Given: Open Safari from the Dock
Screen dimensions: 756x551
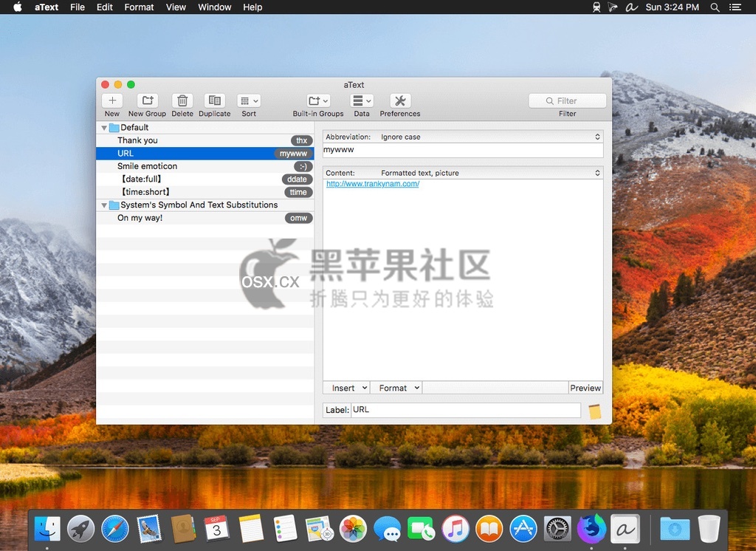Looking at the screenshot, I should coord(115,529).
